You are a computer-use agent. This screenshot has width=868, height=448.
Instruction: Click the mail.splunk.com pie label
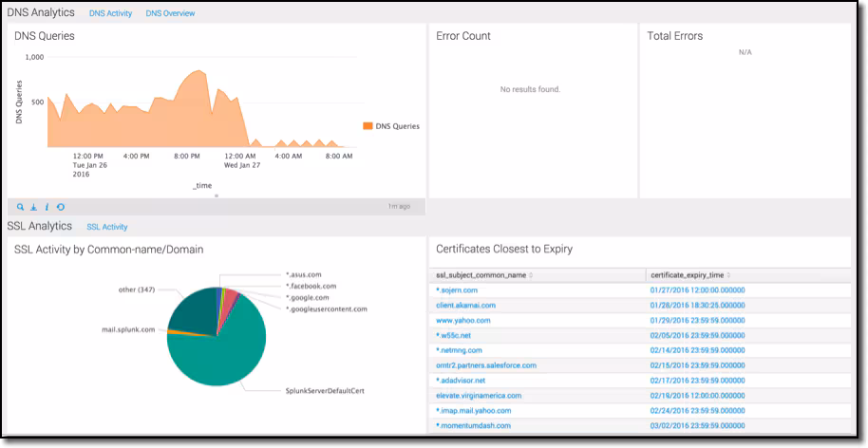(x=130, y=329)
